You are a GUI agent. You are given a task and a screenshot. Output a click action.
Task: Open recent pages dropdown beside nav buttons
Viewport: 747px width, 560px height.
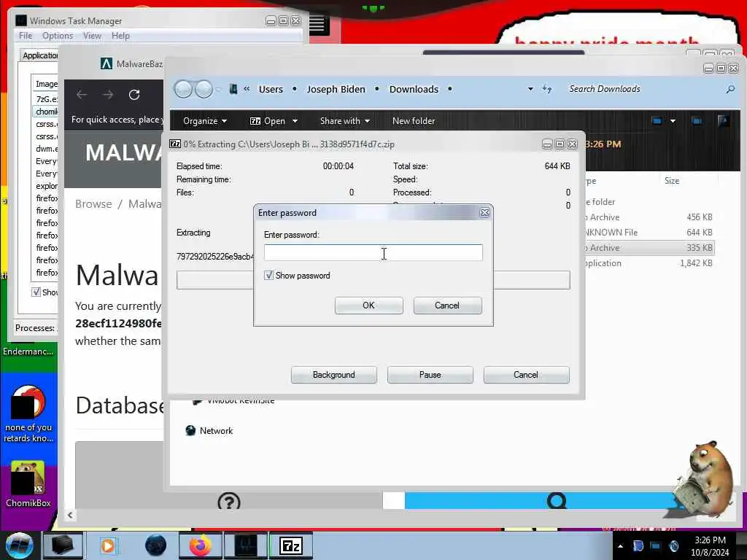(x=218, y=89)
